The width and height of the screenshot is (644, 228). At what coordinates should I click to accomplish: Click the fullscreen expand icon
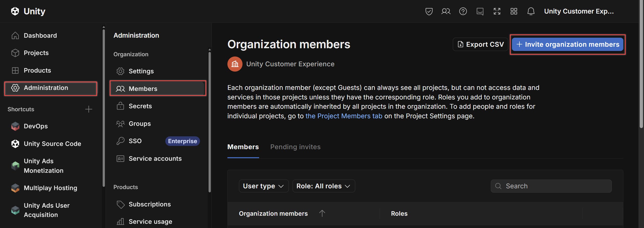click(x=497, y=11)
